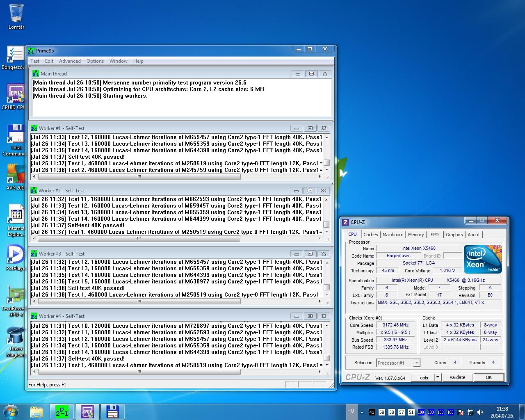Click the Validate button in CPU-Z
Viewport: 525px width, 420px height.
[457, 377]
